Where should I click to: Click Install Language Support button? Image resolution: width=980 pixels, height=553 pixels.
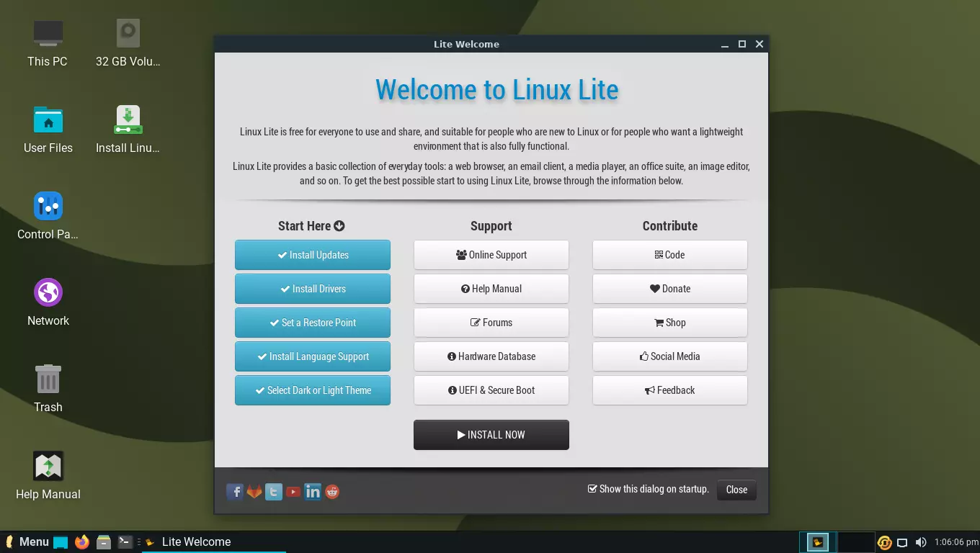(313, 356)
